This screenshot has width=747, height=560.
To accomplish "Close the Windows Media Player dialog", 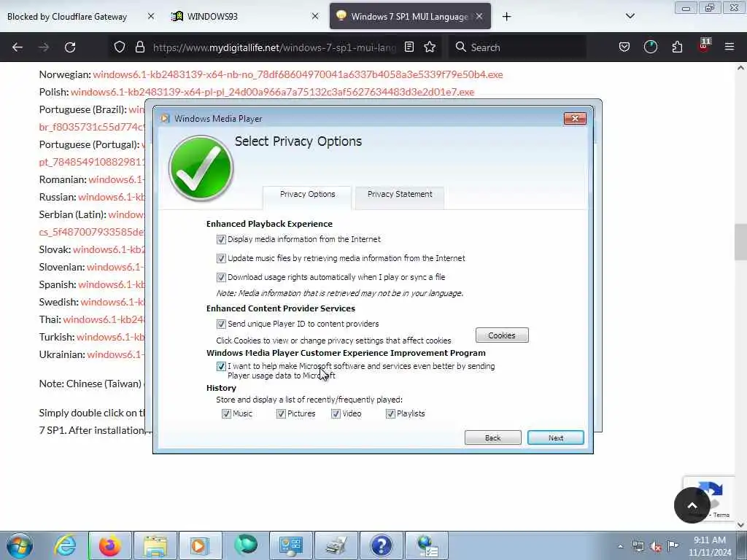I will 575,119.
